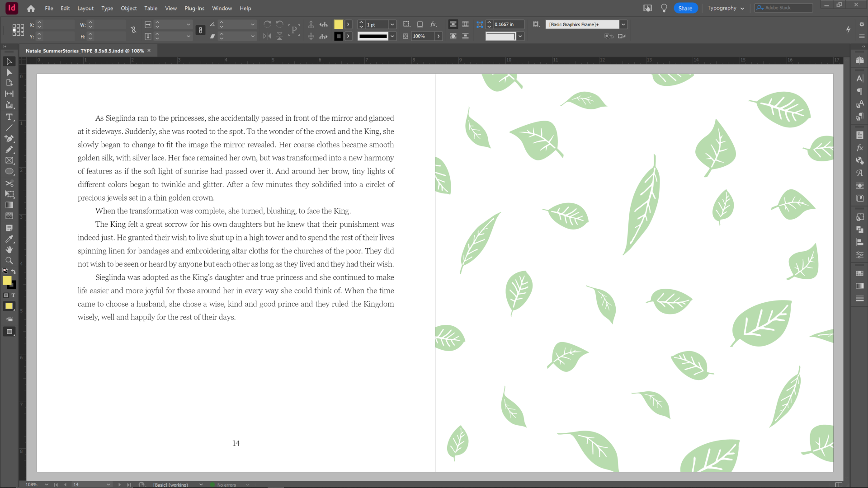Toggle the screen mode button in the toolbox

pos(9,332)
